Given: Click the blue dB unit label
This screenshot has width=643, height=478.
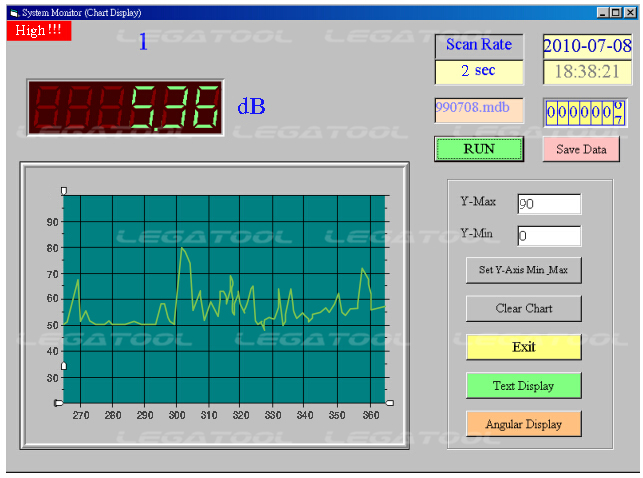Looking at the screenshot, I should tap(251, 107).
